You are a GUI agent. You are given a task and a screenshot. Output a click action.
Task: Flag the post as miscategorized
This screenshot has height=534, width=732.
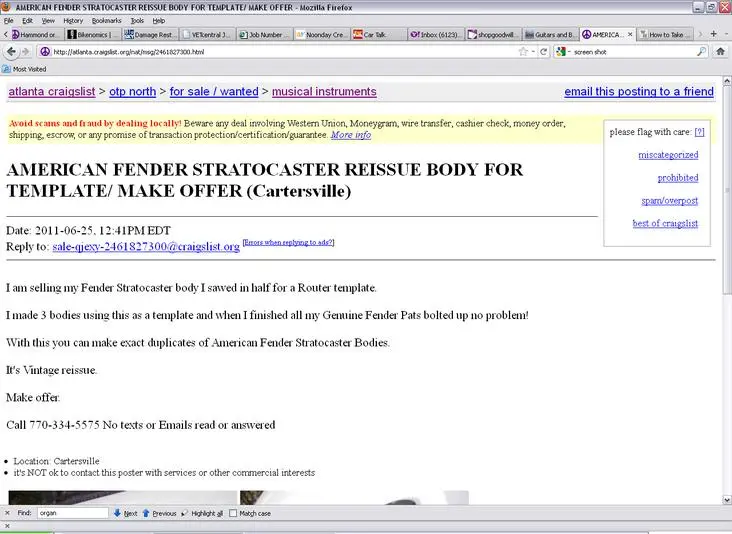pos(668,155)
